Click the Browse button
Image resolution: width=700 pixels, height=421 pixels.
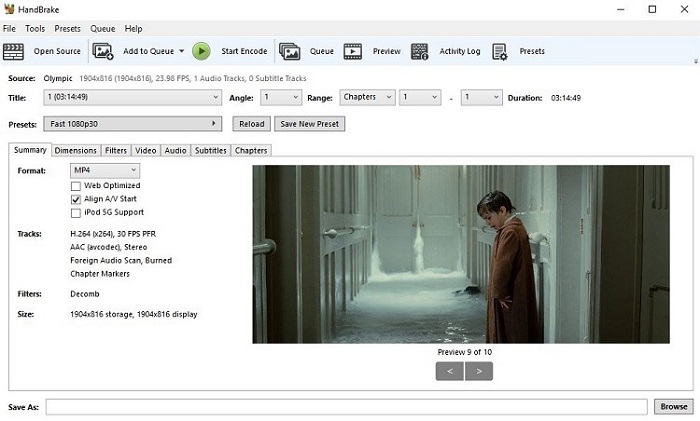(674, 407)
